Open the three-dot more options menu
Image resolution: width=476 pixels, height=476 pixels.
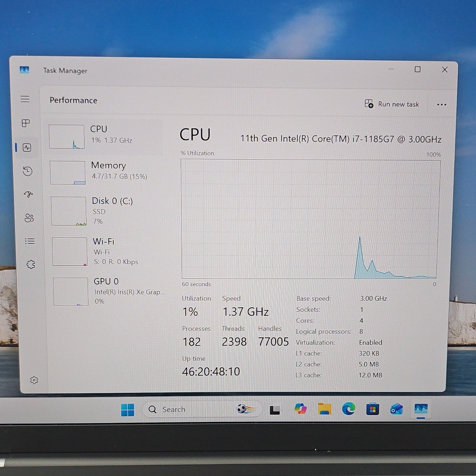[441, 105]
